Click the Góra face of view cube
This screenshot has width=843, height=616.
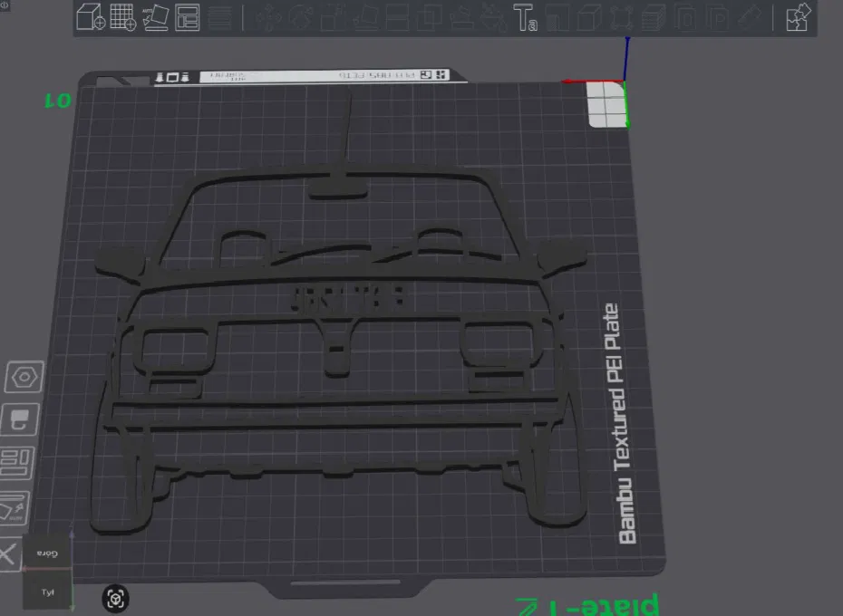(47, 553)
